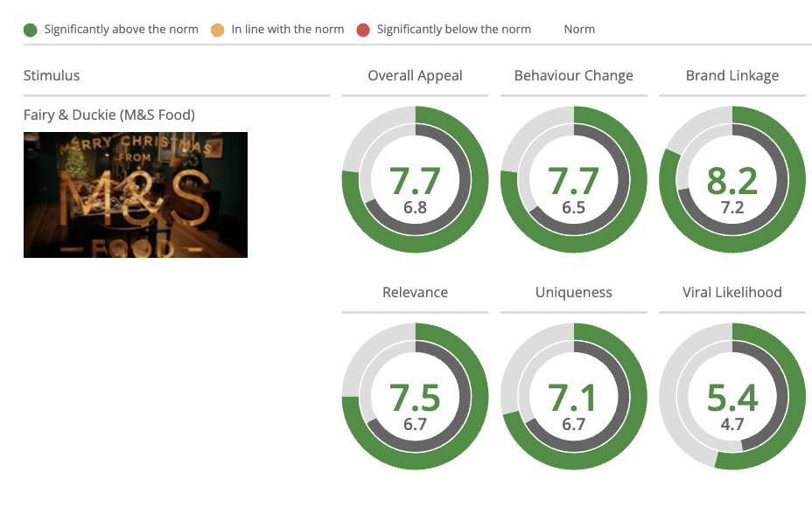Click the red 'Significantly below the norm' dot
This screenshot has width=812, height=528.
pyautogui.click(x=363, y=30)
